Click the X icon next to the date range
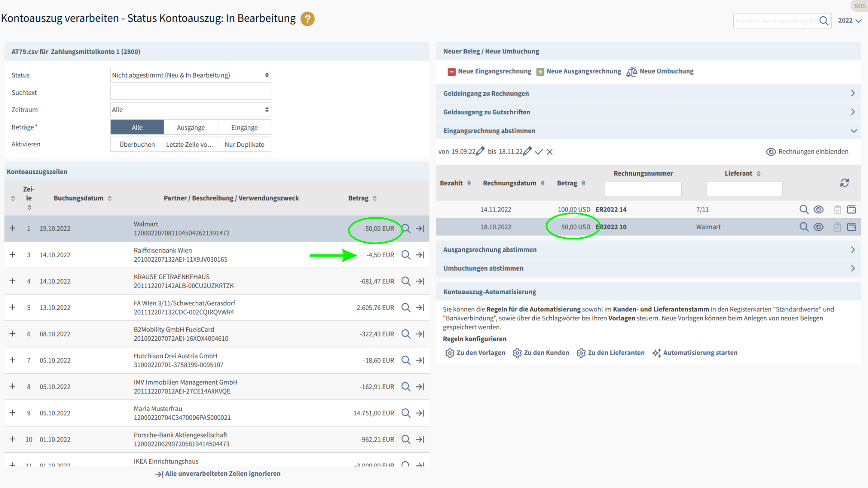868x488 pixels. pos(550,152)
